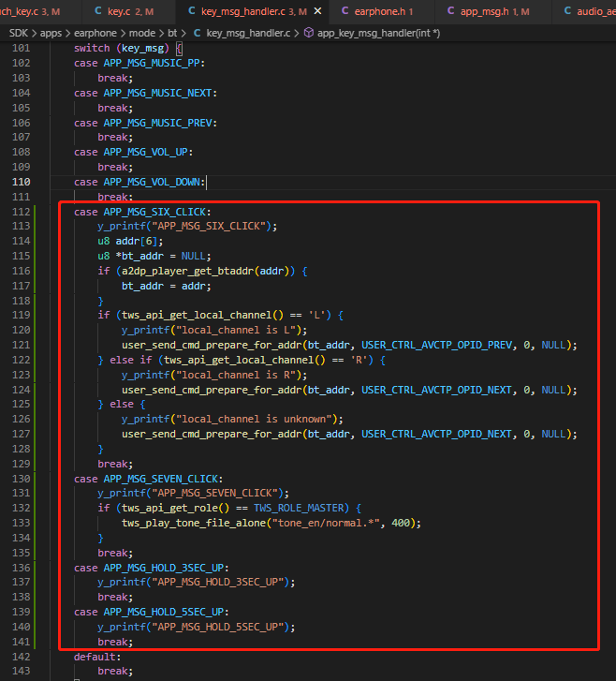Click tws_play_tone_file_alone function call
The image size is (616, 681).
[x=194, y=523]
